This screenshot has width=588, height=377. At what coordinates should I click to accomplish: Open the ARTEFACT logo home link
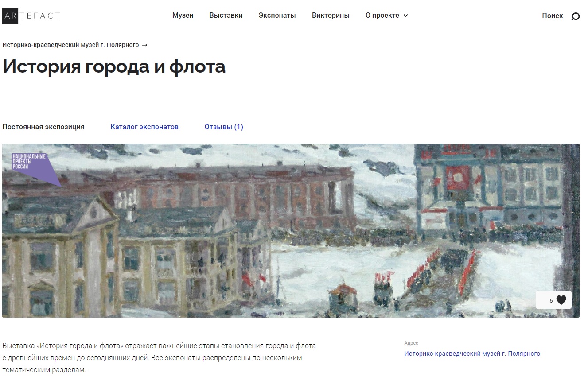click(31, 16)
